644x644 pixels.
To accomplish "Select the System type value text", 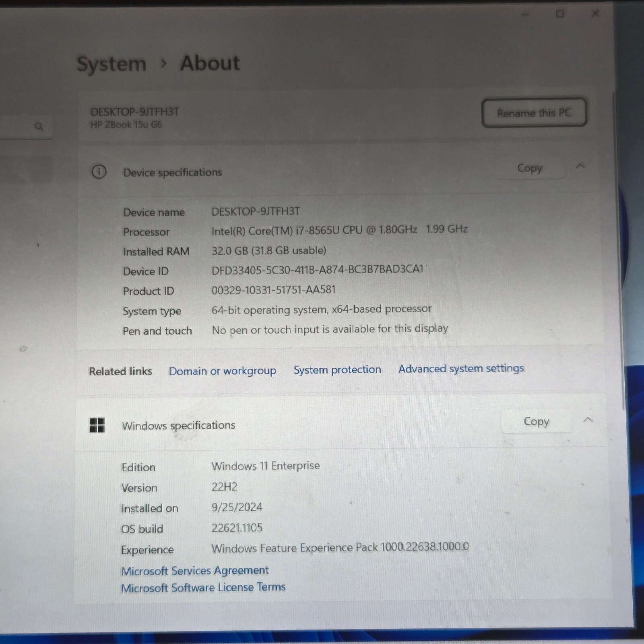I will [x=322, y=309].
